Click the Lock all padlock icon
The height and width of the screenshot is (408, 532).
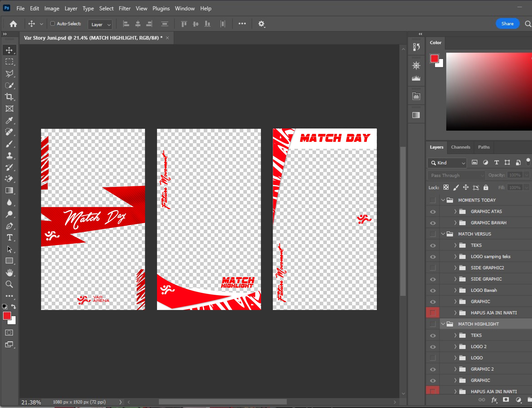pos(486,187)
